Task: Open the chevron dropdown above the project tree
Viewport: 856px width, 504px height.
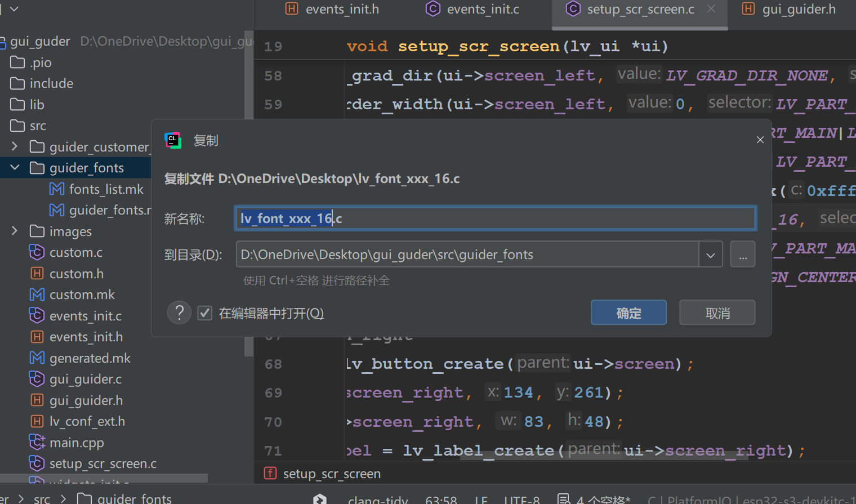Action: 15,9
